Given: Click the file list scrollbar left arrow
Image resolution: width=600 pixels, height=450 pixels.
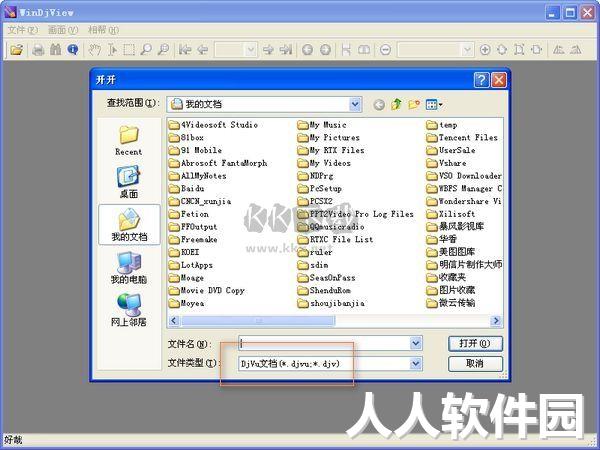Looking at the screenshot, I should tap(174, 320).
